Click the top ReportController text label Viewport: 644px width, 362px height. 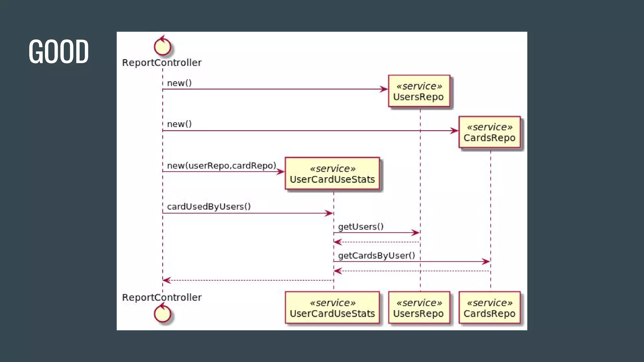pyautogui.click(x=162, y=63)
